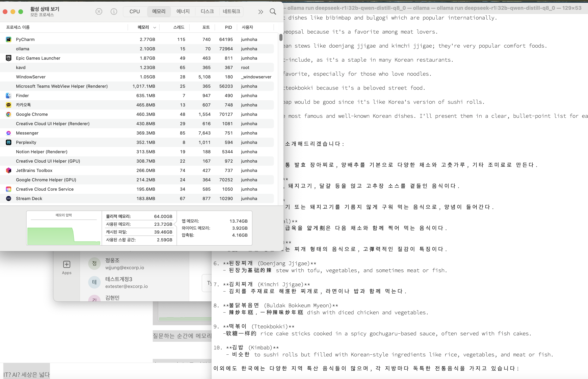
Task: Click the 테 avatar for 테스트계정3
Action: click(94, 282)
